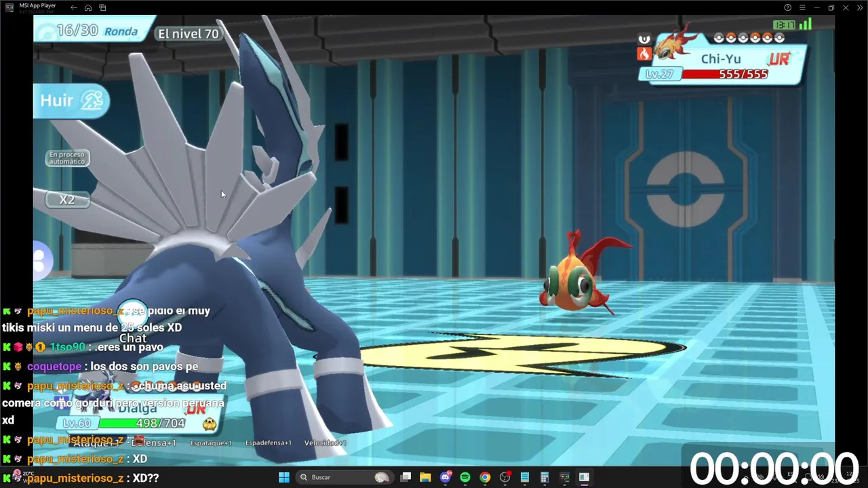Click the Espadefensa+1 stat boost label
Image resolution: width=868 pixels, height=488 pixels.
click(269, 443)
